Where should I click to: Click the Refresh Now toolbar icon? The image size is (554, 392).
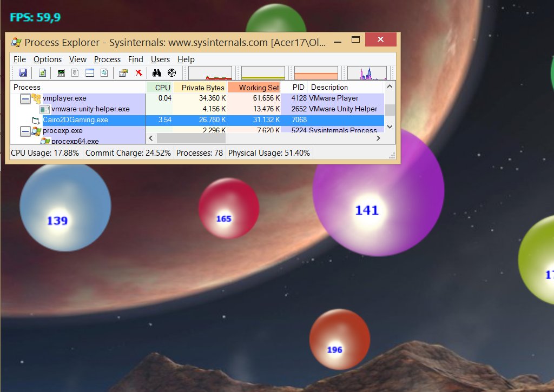(x=42, y=73)
